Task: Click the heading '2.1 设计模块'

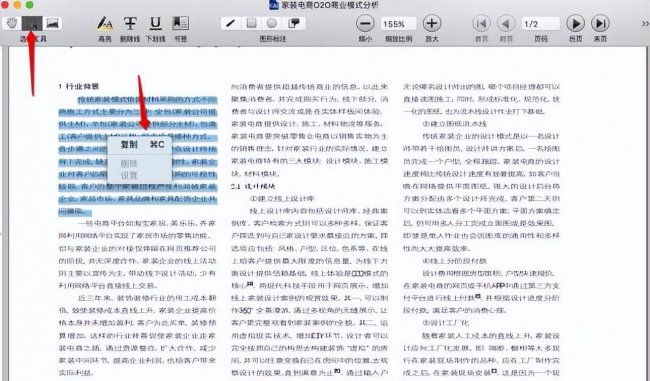Action: pos(253,186)
